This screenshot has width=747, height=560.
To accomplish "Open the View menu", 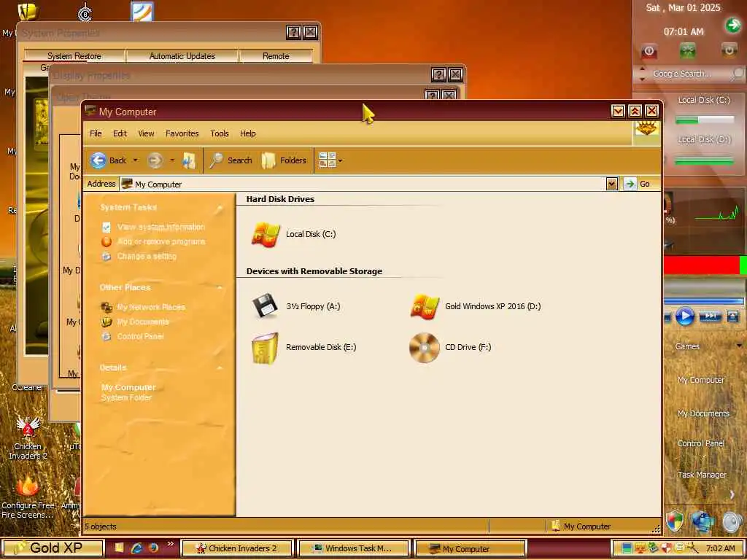I will pos(146,133).
